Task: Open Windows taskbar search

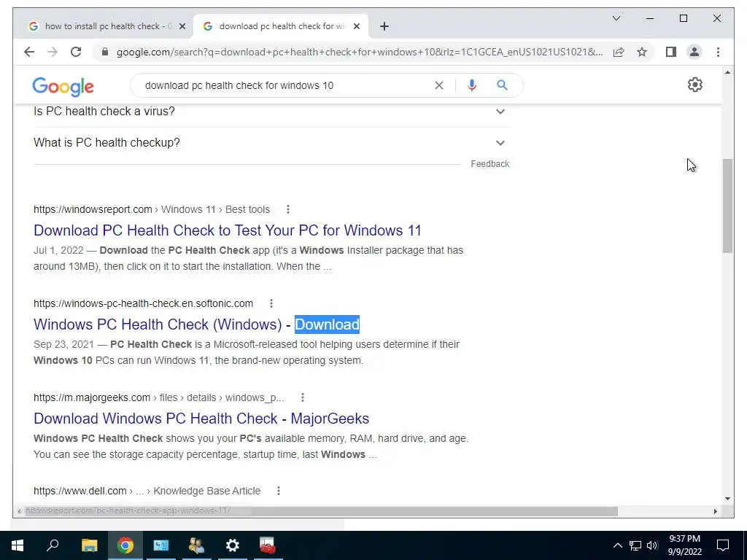Action: tap(53, 545)
